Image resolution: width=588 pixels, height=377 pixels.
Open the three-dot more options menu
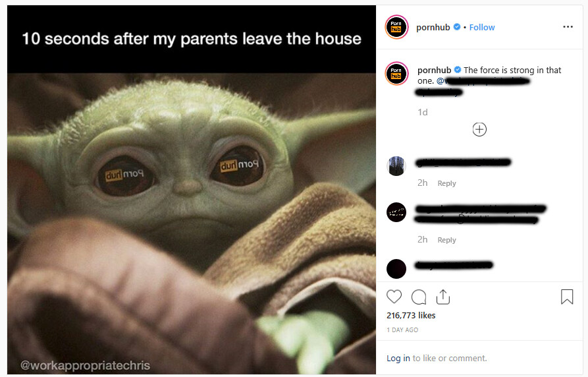tap(568, 26)
